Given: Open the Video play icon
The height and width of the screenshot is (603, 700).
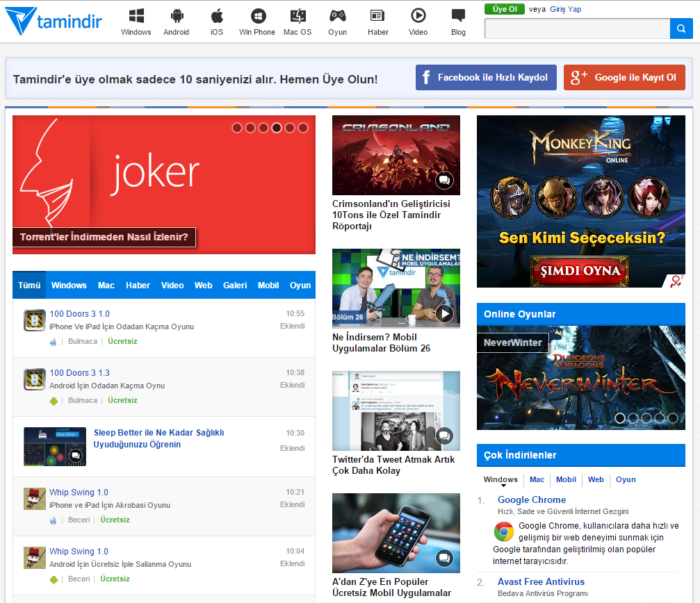Looking at the screenshot, I should [x=418, y=16].
